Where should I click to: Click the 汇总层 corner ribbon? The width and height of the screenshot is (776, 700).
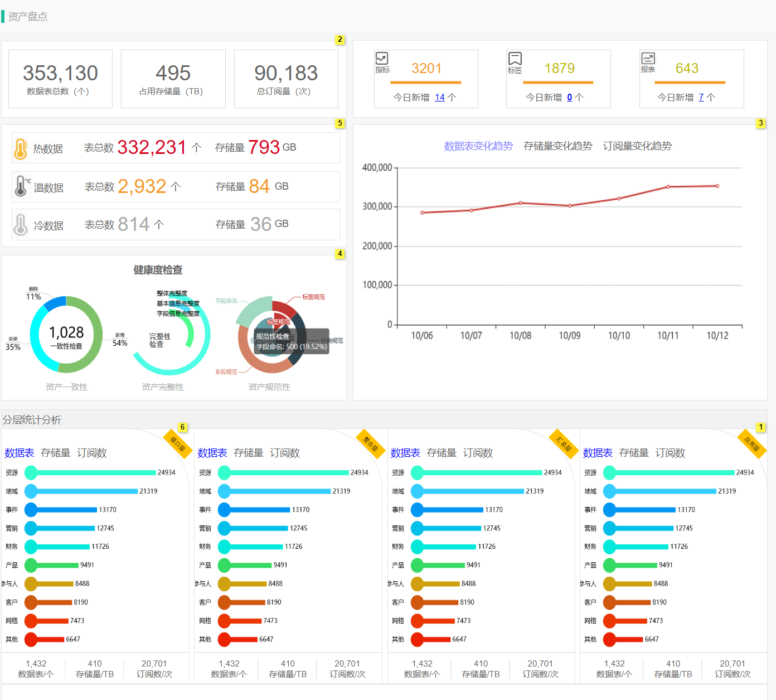coord(564,444)
